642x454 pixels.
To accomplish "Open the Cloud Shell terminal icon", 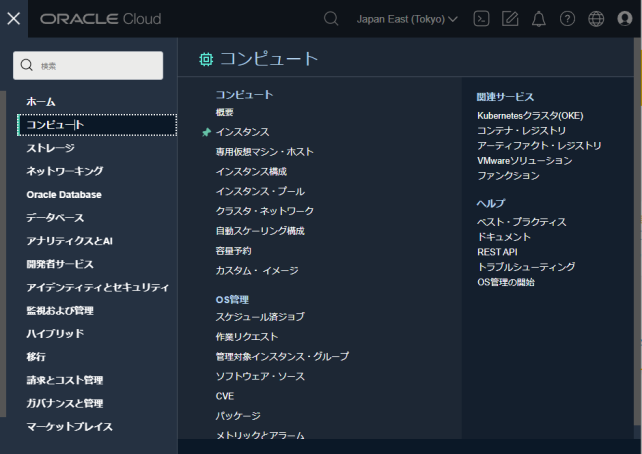I will pos(481,19).
